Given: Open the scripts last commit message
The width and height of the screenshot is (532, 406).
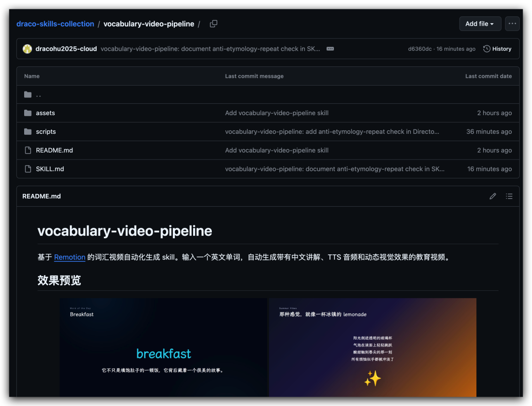Looking at the screenshot, I should click(x=332, y=132).
